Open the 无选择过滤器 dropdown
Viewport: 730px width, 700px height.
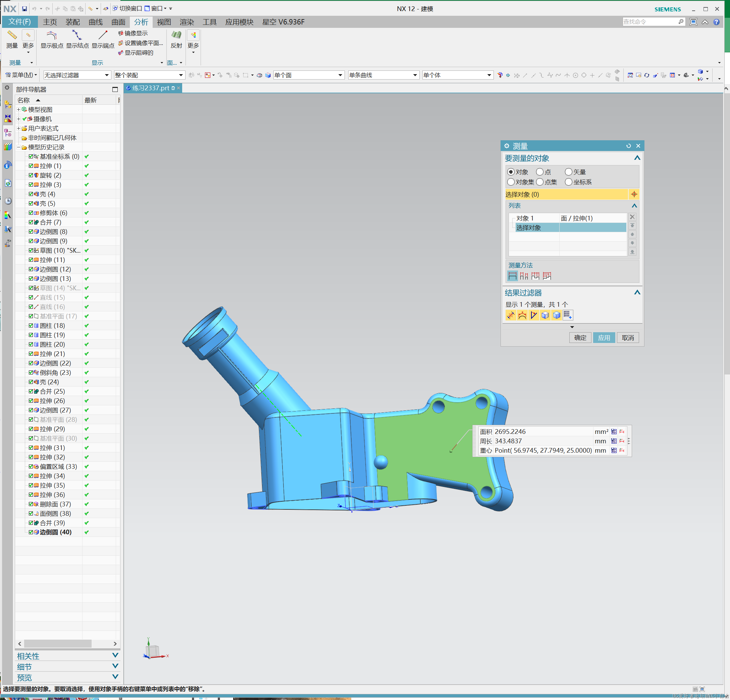click(x=77, y=75)
